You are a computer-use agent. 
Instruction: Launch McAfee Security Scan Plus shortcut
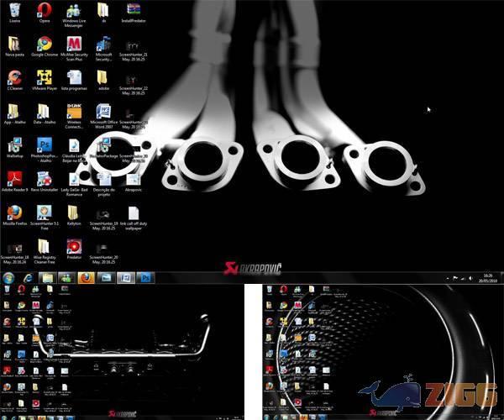click(x=74, y=44)
